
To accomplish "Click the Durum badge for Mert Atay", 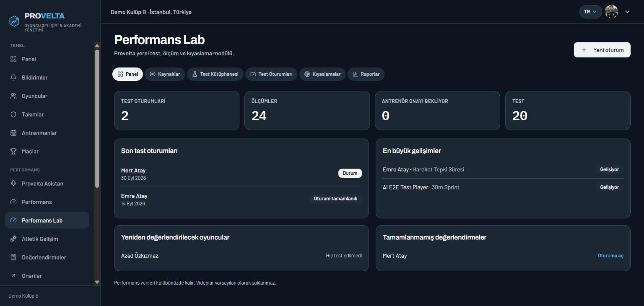I will point(350,173).
